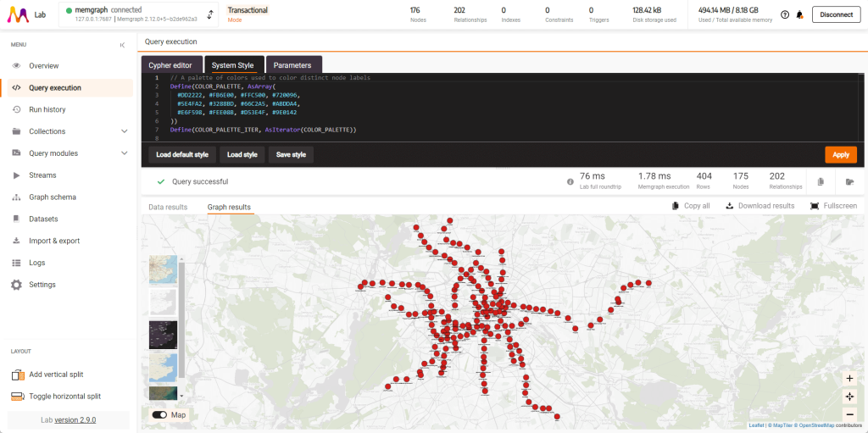Select the dark map style thumbnail
This screenshot has width=868, height=433.
163,334
